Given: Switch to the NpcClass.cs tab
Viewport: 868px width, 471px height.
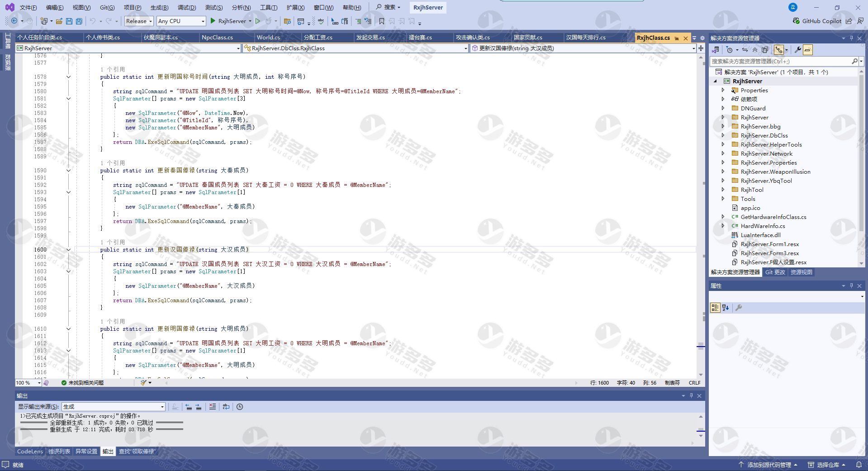Looking at the screenshot, I should tap(217, 38).
